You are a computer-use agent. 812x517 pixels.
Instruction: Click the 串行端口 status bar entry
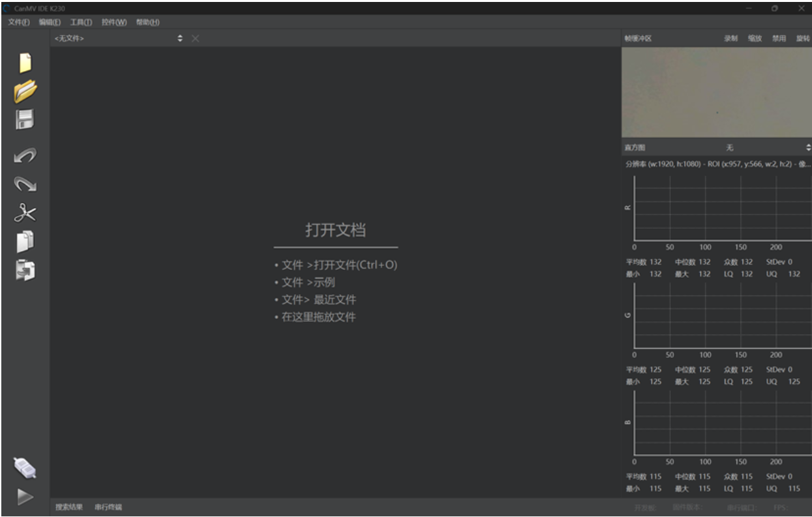pos(742,507)
